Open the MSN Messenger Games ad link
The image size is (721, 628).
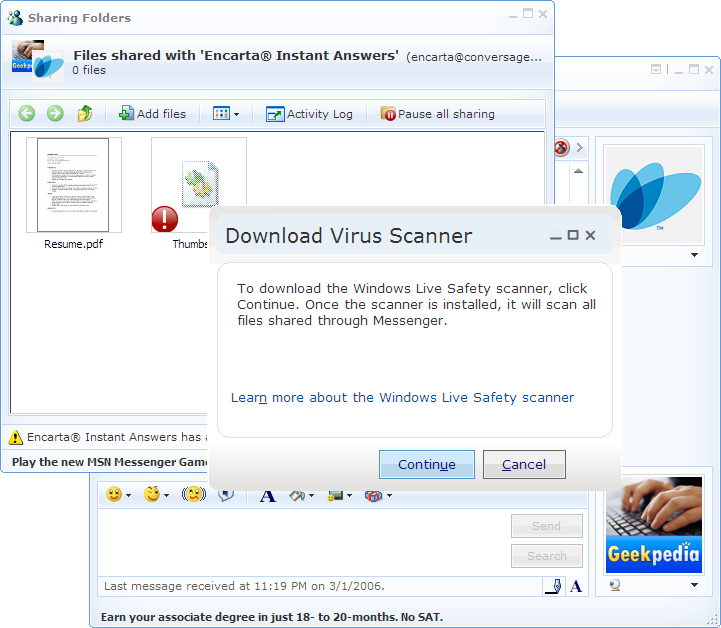click(110, 462)
